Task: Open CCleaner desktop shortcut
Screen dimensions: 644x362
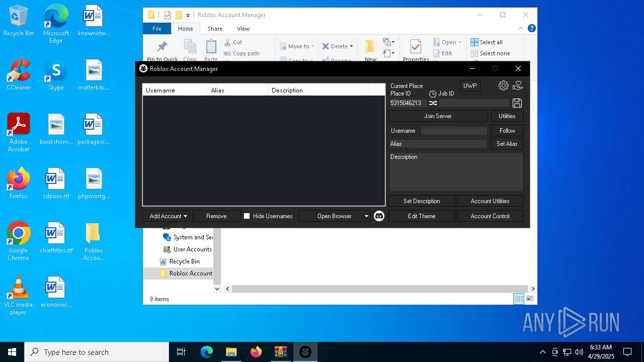Action: point(19,75)
